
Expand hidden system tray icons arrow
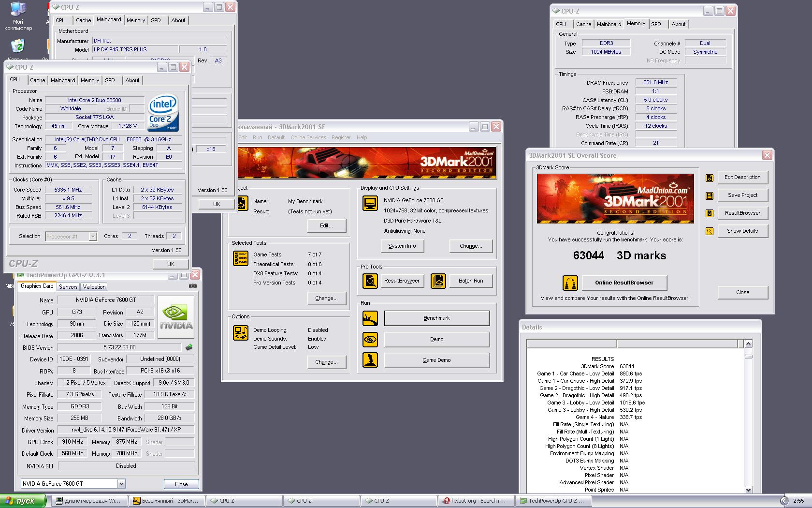tap(783, 501)
